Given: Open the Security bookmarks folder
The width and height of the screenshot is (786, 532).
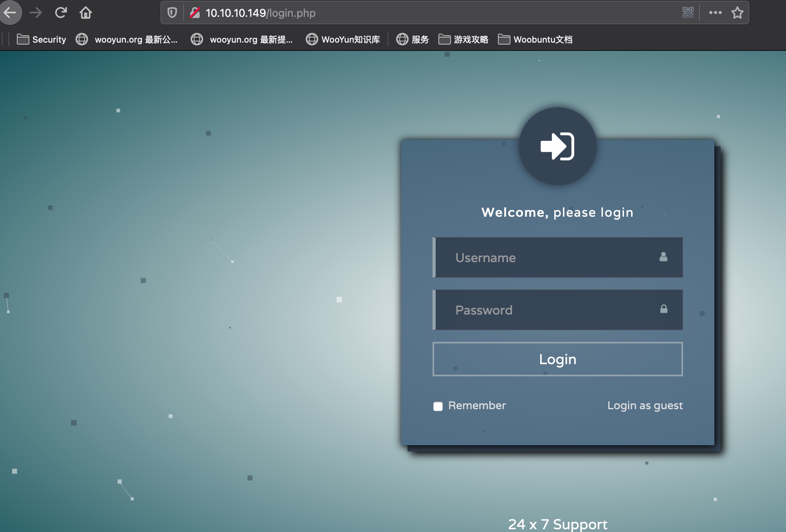Looking at the screenshot, I should [42, 40].
